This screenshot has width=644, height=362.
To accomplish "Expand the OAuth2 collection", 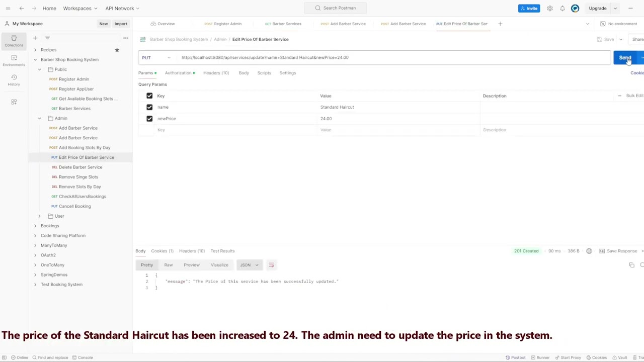I will (x=35, y=255).
